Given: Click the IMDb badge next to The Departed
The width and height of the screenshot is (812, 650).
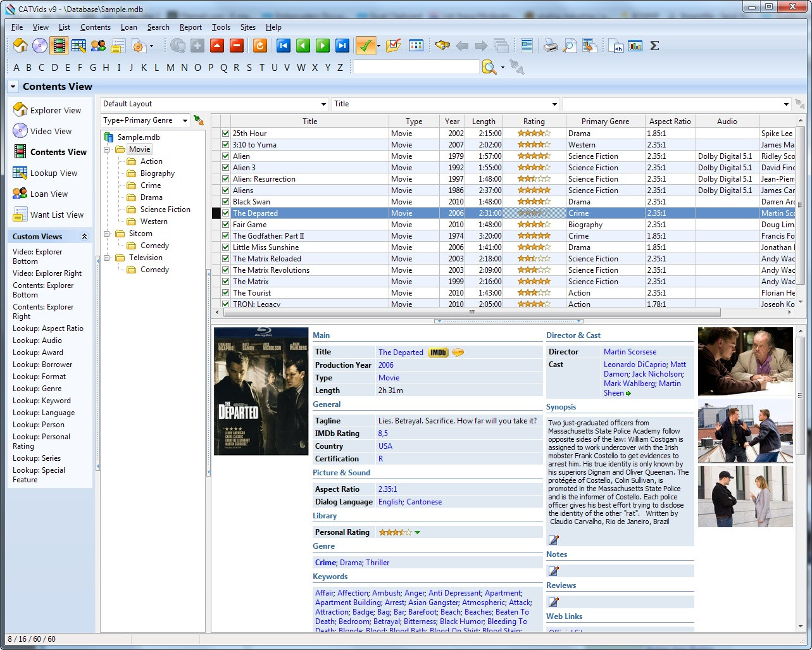Looking at the screenshot, I should pyautogui.click(x=438, y=353).
